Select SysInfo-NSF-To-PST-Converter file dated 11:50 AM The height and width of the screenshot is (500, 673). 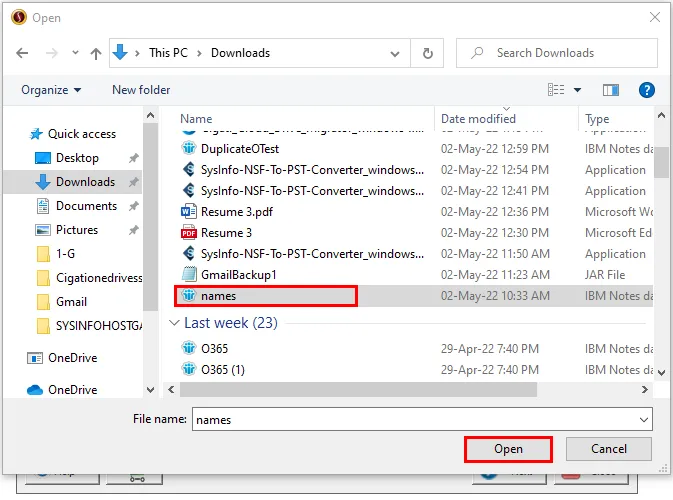tap(312, 254)
